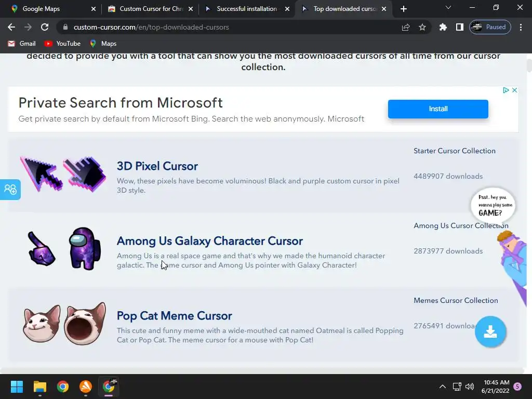Click the browser forward arrow
Screen dimensions: 532x399
coord(28,27)
